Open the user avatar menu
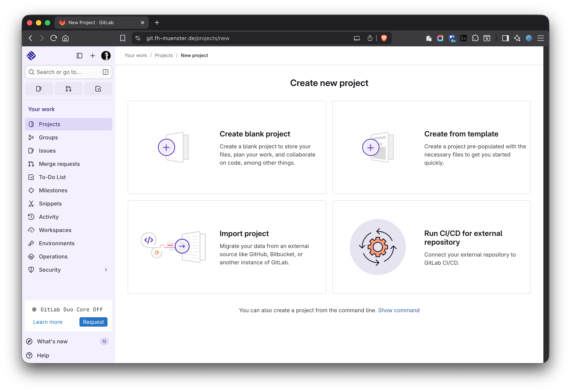Viewport: 571px width, 392px height. click(106, 56)
